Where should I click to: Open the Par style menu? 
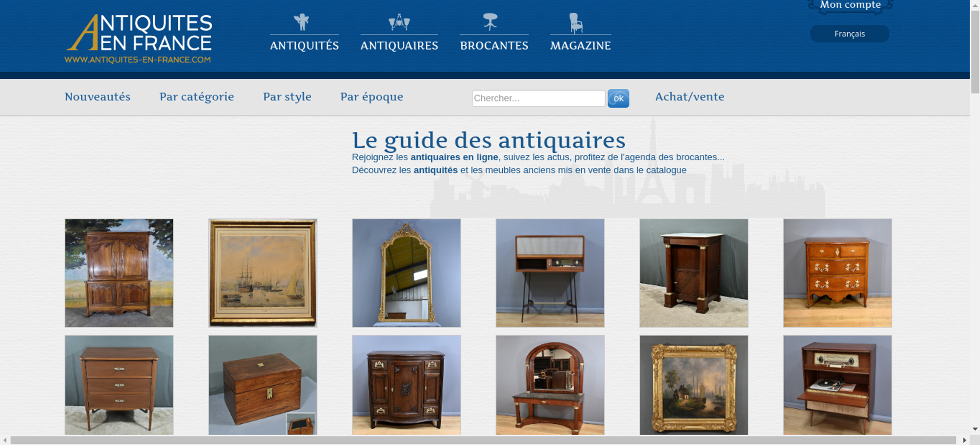(287, 97)
